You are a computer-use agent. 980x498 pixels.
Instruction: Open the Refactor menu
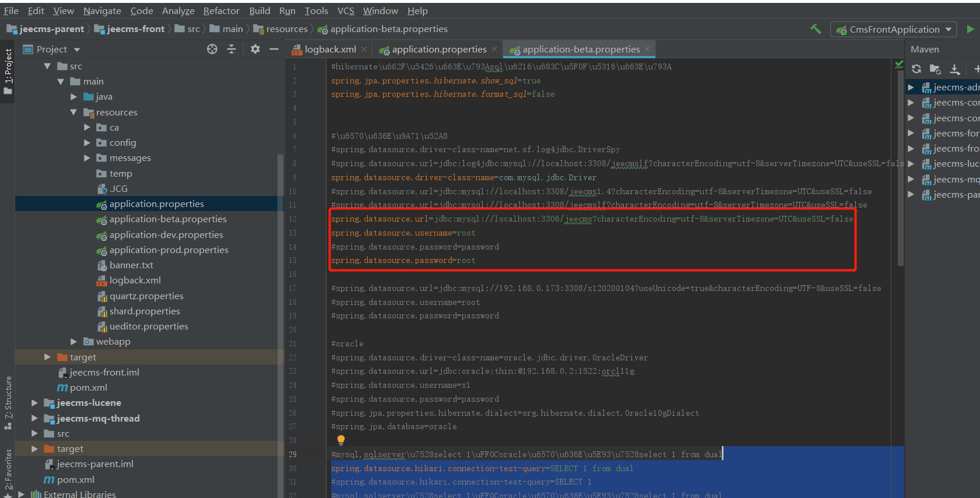click(221, 10)
